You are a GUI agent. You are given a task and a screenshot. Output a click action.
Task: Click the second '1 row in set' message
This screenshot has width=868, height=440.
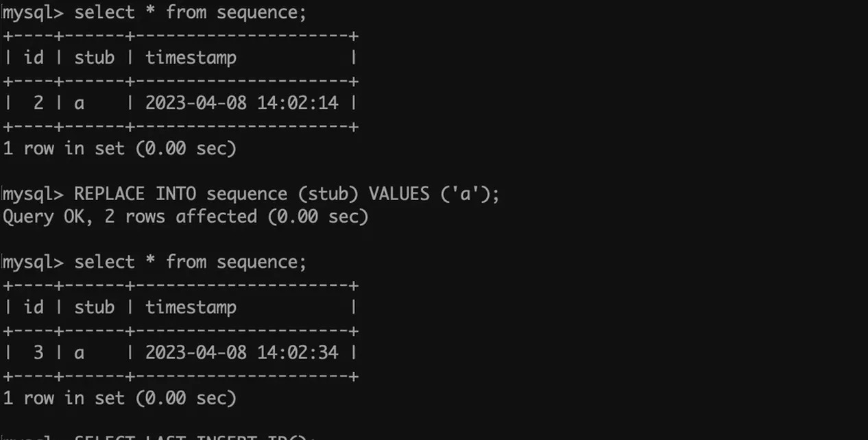click(x=119, y=398)
